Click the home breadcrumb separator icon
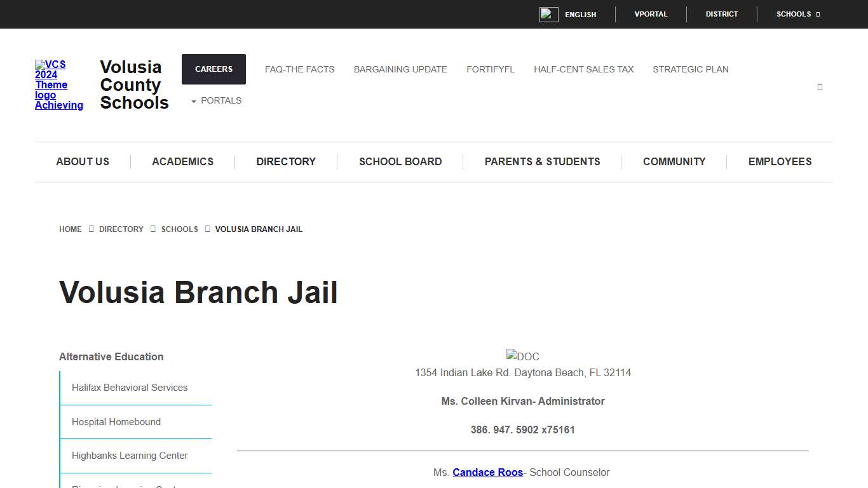Viewport: 868px width, 488px height. click(x=91, y=229)
